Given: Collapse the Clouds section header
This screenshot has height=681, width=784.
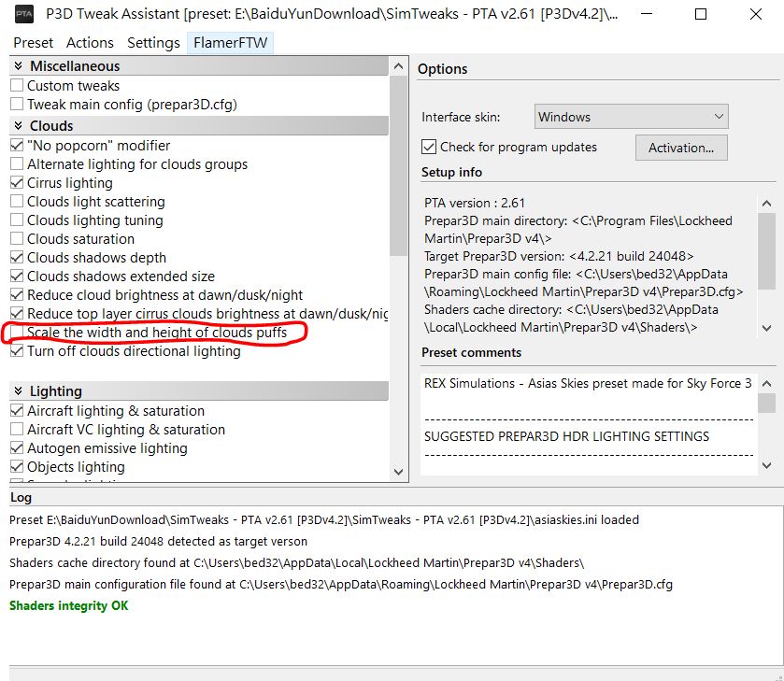Looking at the screenshot, I should pos(18,126).
